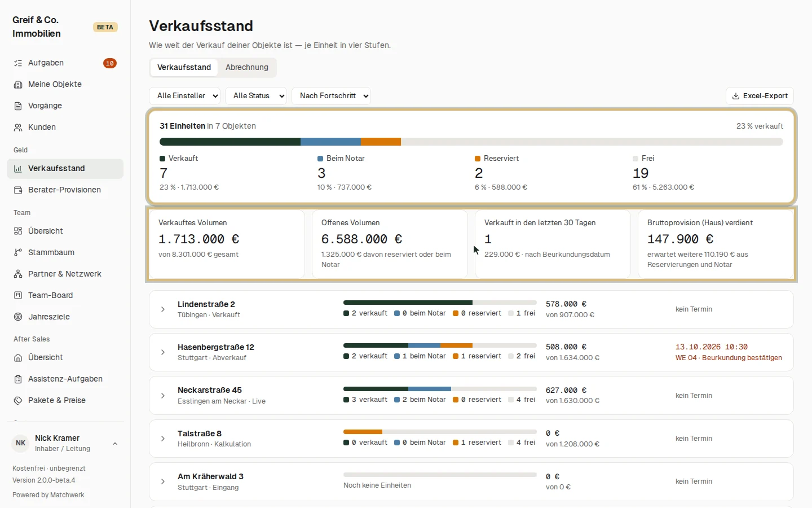This screenshot has height=508, width=812.
Task: Expand the Hasenbergstraße 12 row
Action: (x=163, y=352)
